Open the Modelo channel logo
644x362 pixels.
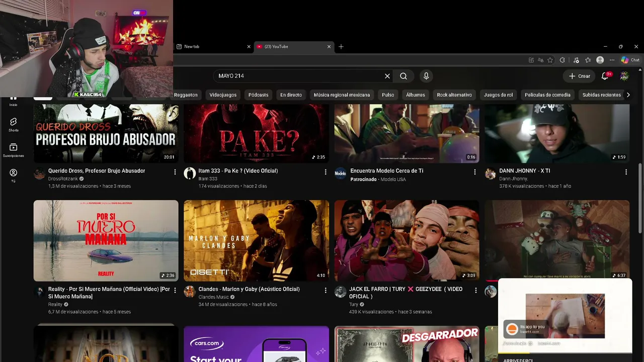point(341,173)
